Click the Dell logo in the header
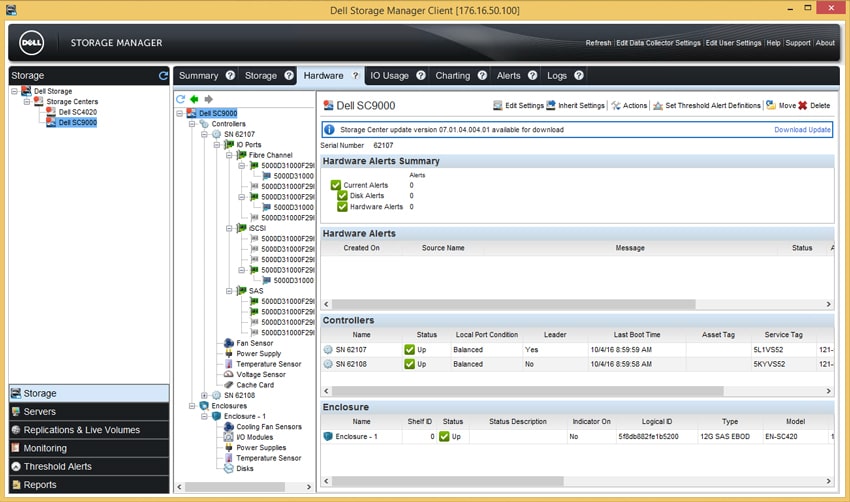The image size is (850, 502). (x=31, y=43)
